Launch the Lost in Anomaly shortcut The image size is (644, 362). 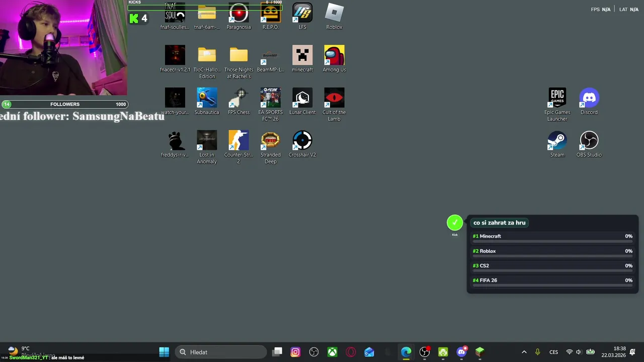(x=207, y=147)
